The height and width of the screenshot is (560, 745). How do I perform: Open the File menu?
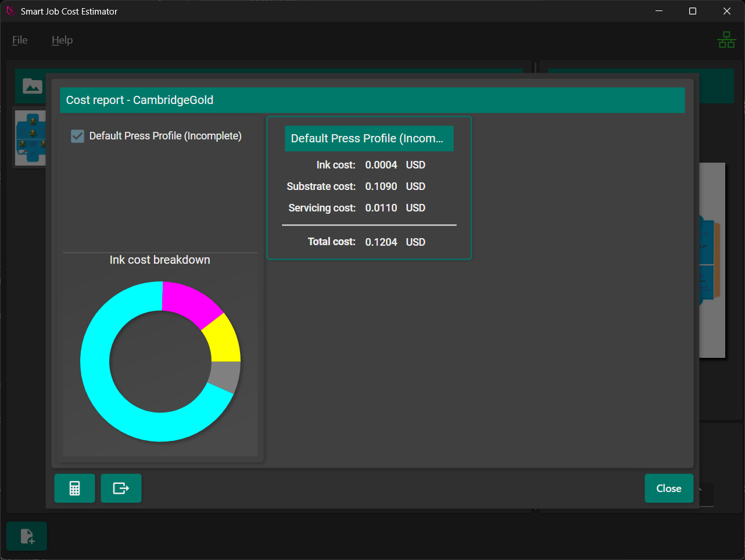click(20, 40)
